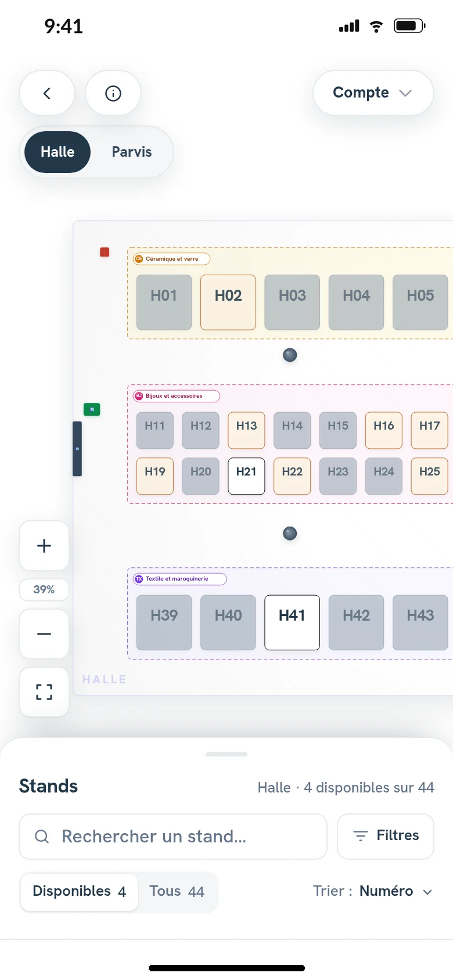This screenshot has height=980, width=453.
Task: Select available stand H02
Action: [228, 302]
